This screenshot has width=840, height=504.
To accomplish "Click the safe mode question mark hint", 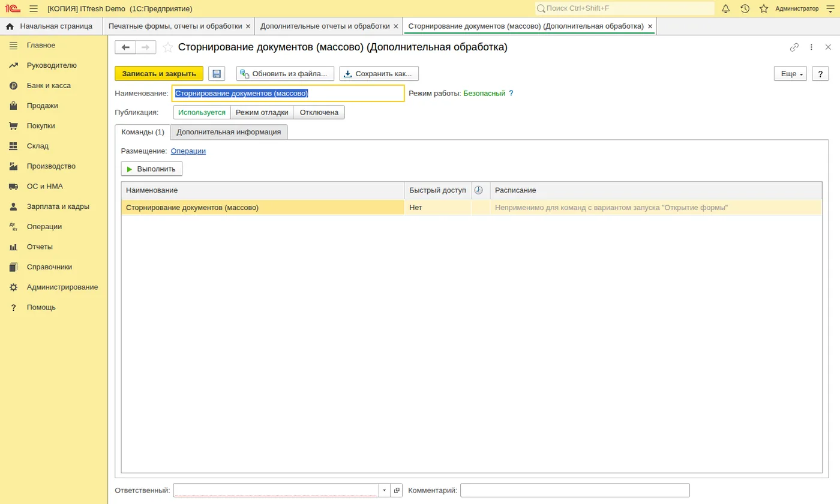I will point(511,94).
